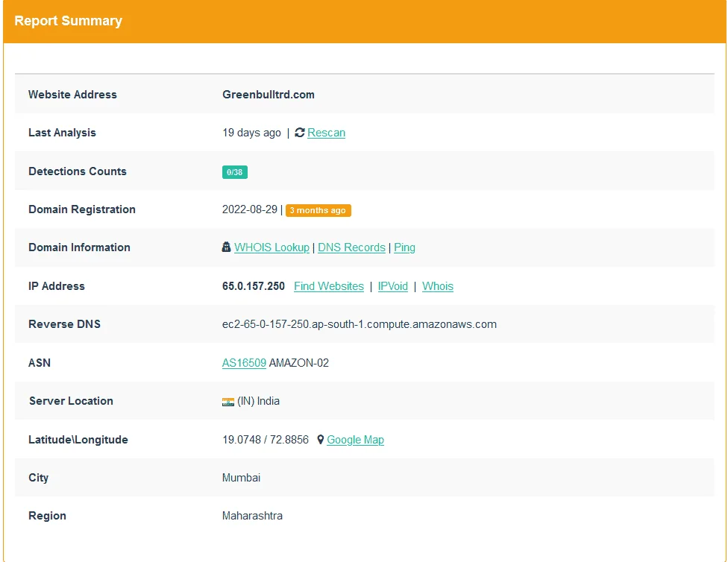Click the WHOIS Lookup icon
This screenshot has height=562, width=728.
coord(226,247)
